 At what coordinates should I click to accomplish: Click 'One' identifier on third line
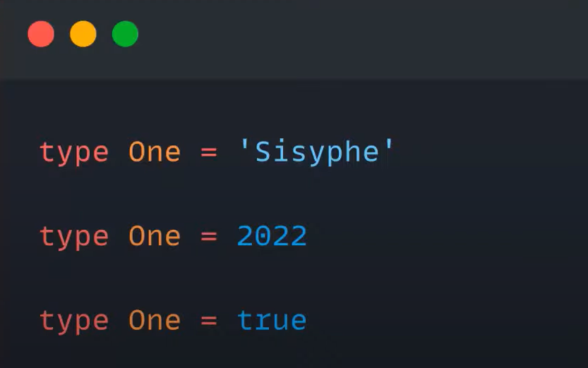tap(155, 320)
